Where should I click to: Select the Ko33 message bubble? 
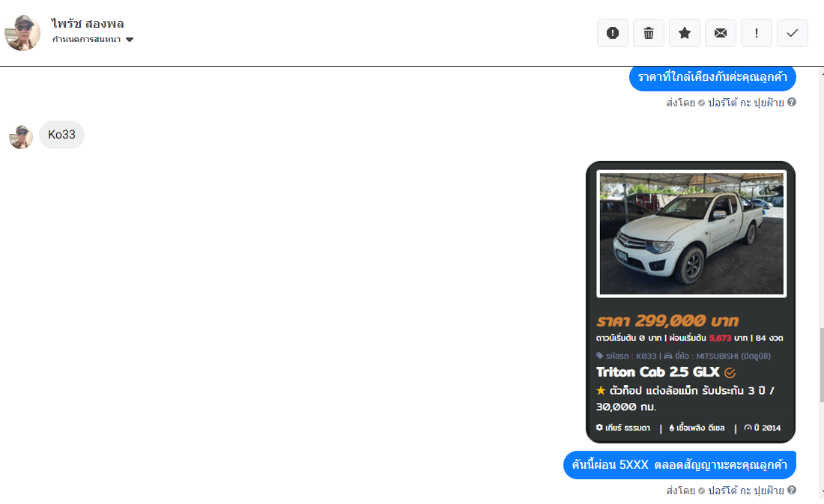[x=61, y=135]
